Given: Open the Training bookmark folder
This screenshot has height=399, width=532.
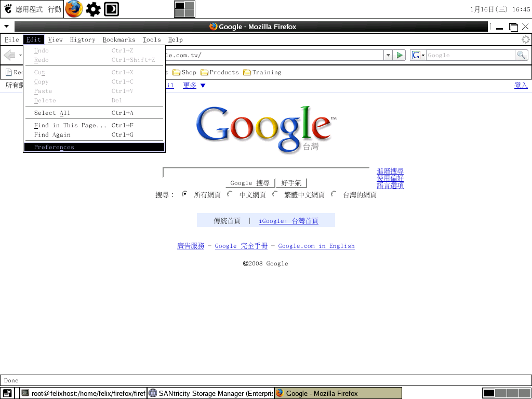Looking at the screenshot, I should 262,72.
